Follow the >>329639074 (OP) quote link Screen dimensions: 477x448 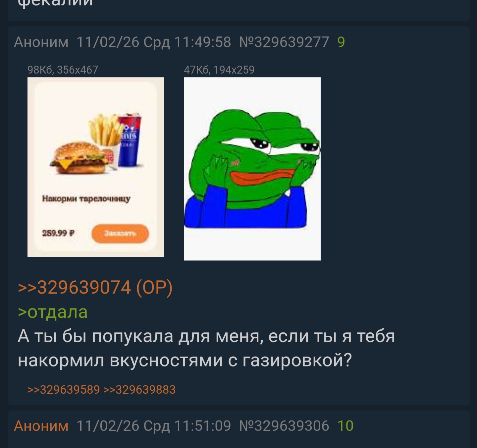tap(95, 287)
